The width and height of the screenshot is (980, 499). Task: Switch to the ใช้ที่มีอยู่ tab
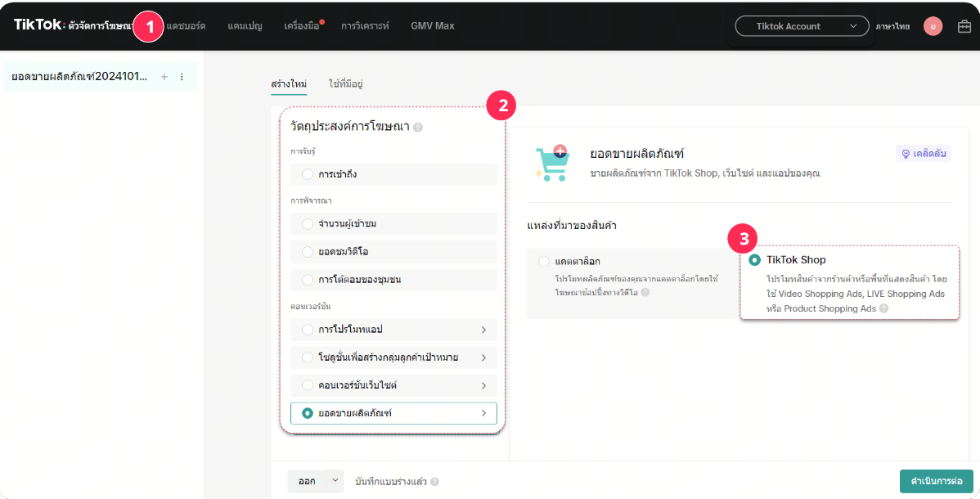[x=347, y=83]
